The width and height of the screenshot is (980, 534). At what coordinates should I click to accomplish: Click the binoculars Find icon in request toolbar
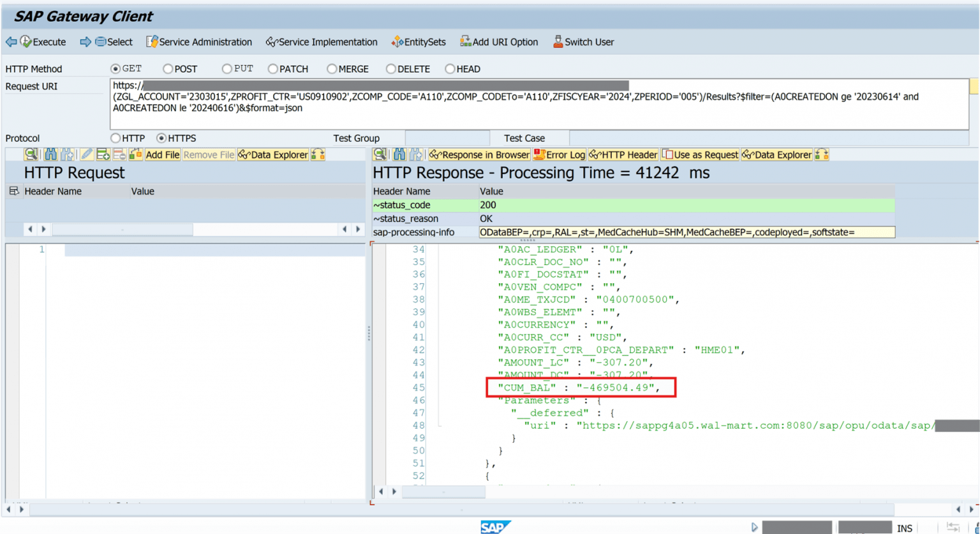point(50,154)
